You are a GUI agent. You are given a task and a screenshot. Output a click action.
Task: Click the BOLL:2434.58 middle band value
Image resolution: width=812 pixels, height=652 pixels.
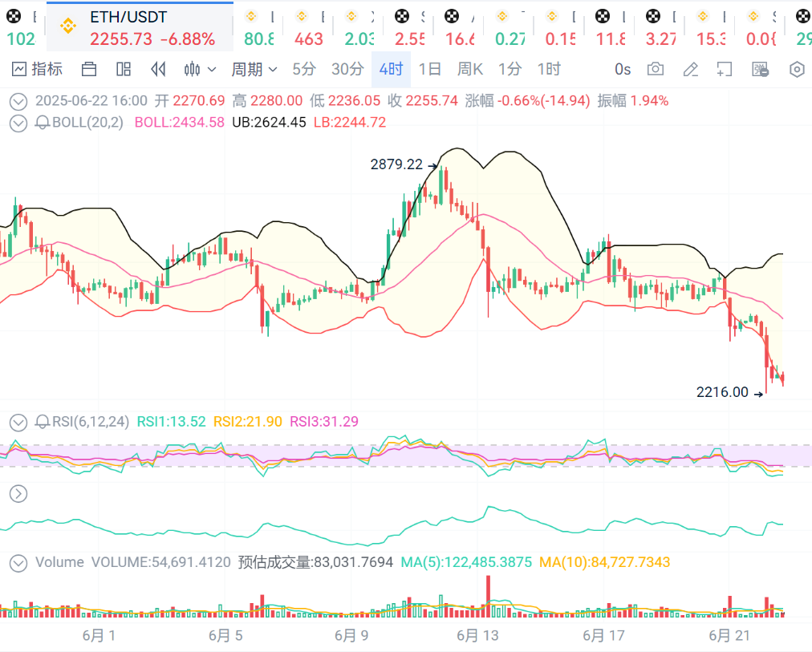tap(179, 123)
